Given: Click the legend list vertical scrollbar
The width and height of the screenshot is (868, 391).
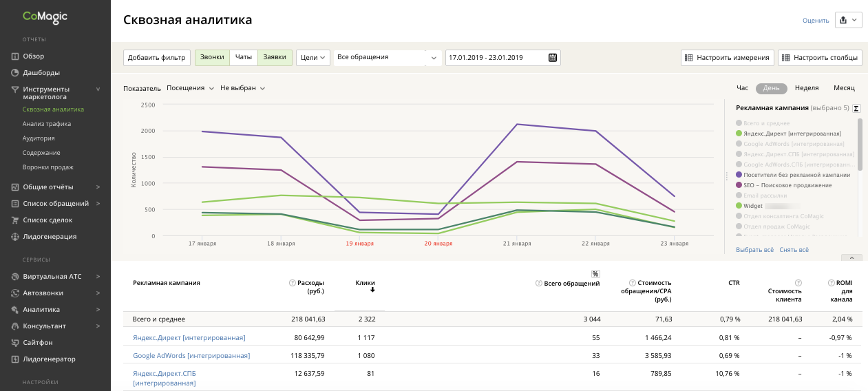Looking at the screenshot, I should click(x=860, y=144).
